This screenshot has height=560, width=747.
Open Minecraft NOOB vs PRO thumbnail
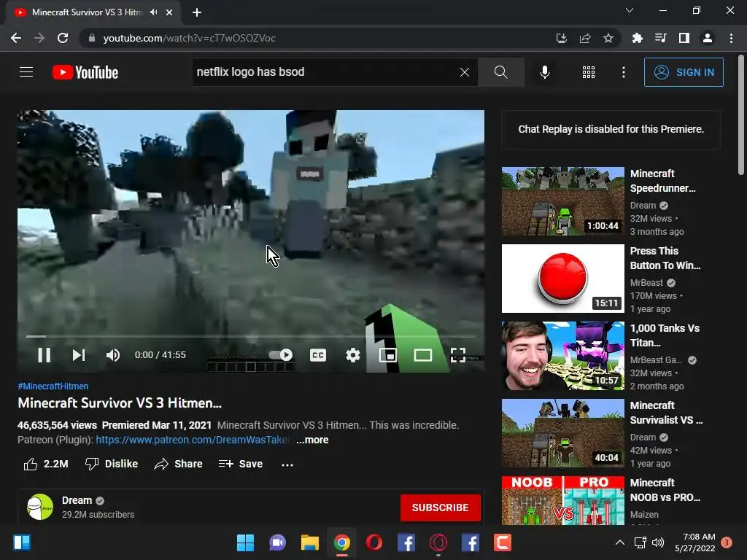(x=562, y=500)
